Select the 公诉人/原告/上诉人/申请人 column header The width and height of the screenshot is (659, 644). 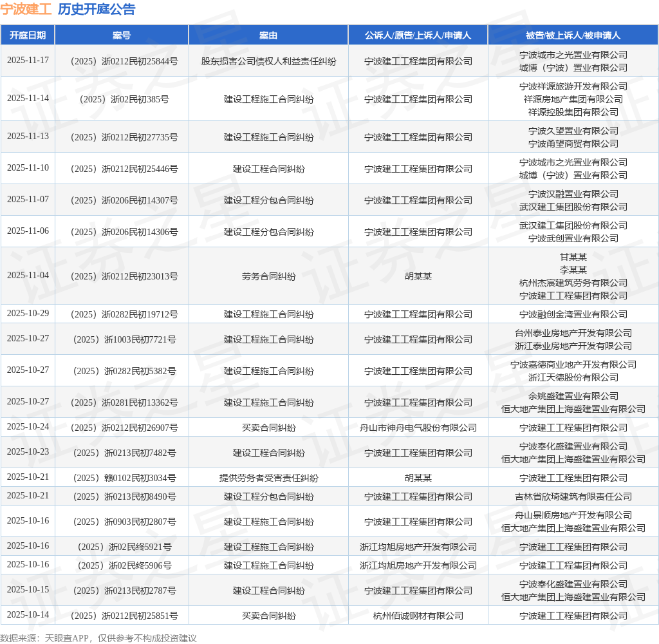pyautogui.click(x=418, y=35)
